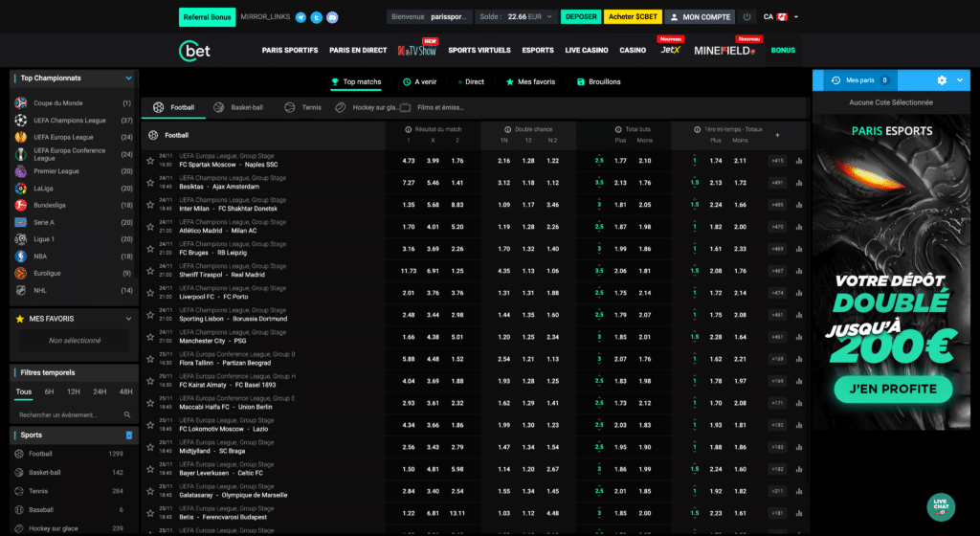Collapse the Mes Favoris panel
Viewport: 980px width, 536px height.
[x=129, y=319]
